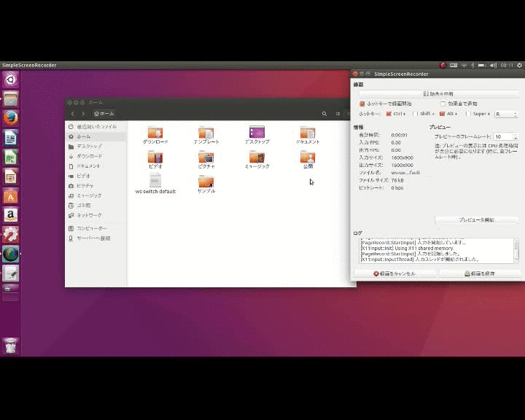Select ネットワーク in Files sidebar
This screenshot has width=525, height=420.
tap(96, 215)
